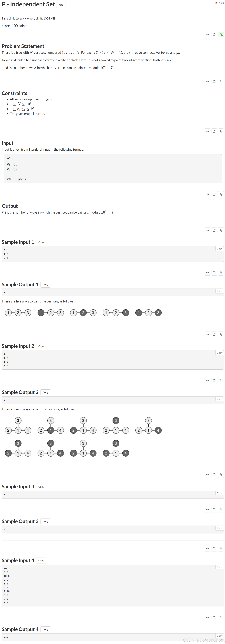The height and width of the screenshot is (644, 225).
Task: Copy the Sample Input 4 code block contents
Action: [219, 567]
